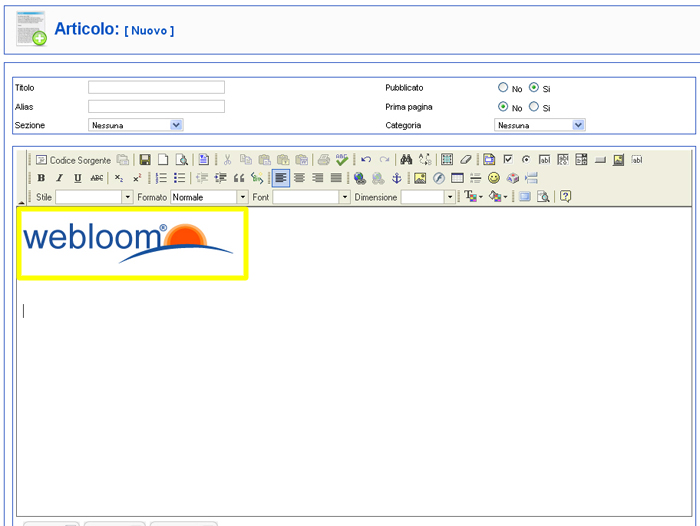
Task: Click the Undo arrow icon
Action: 366,159
